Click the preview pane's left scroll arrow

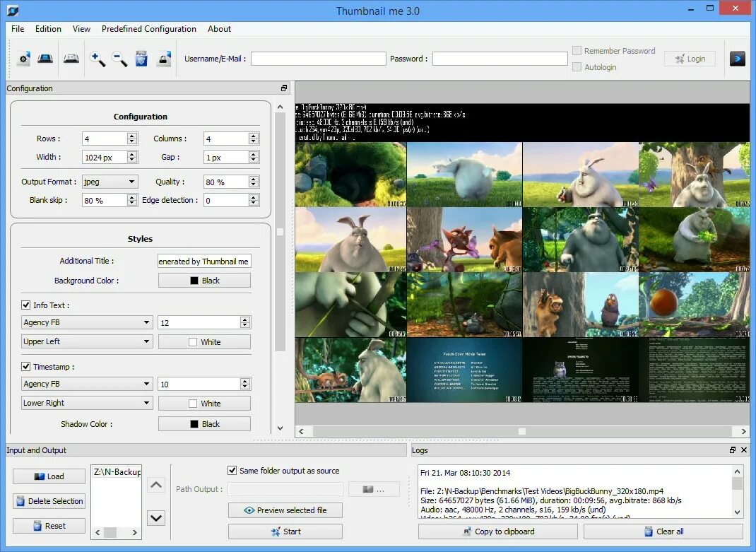tap(301, 431)
